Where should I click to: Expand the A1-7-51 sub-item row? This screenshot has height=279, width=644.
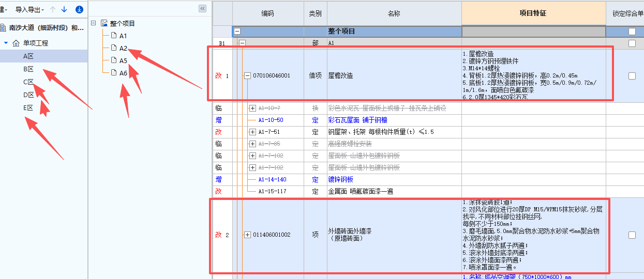(x=252, y=132)
